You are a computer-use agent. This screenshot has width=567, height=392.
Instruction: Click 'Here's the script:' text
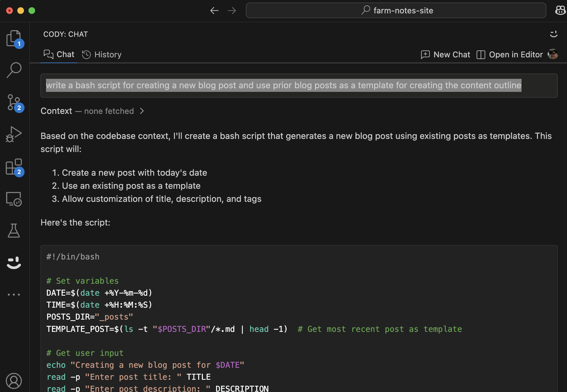[75, 222]
